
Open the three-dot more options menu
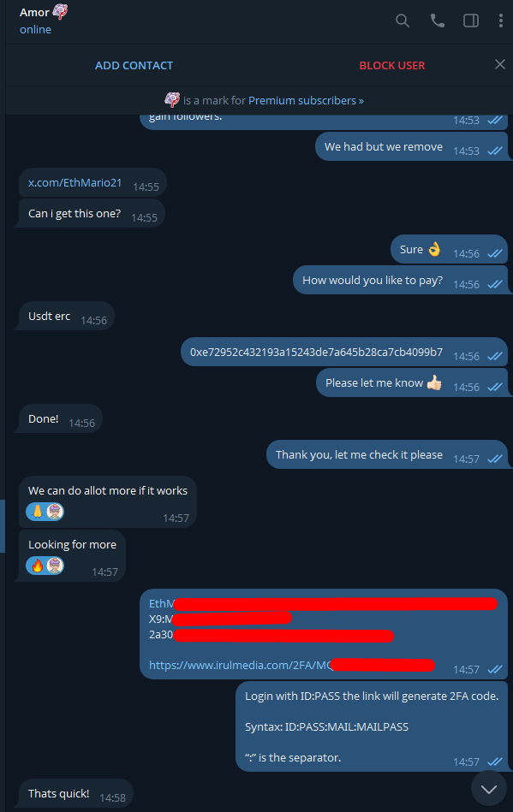(x=500, y=21)
